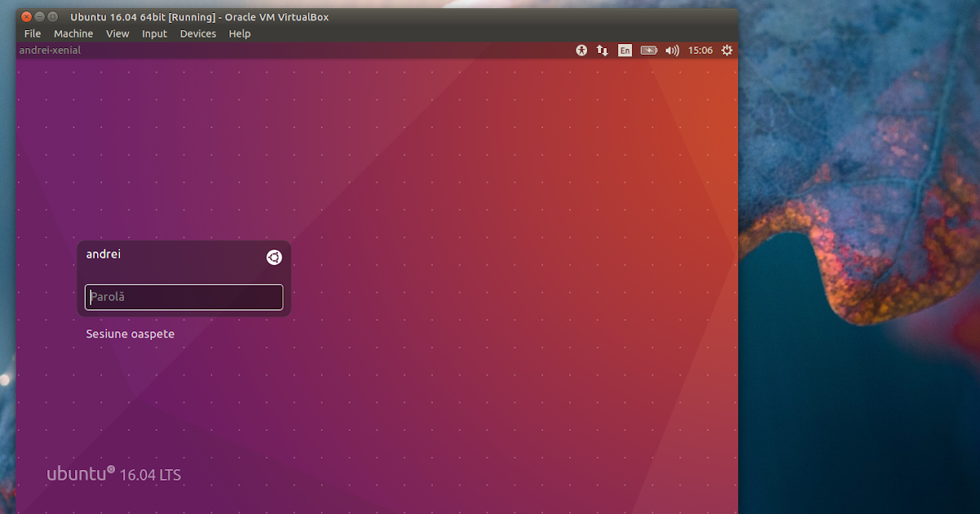This screenshot has width=980, height=514.
Task: Open the Devices menu in VirtualBox
Action: [x=198, y=33]
